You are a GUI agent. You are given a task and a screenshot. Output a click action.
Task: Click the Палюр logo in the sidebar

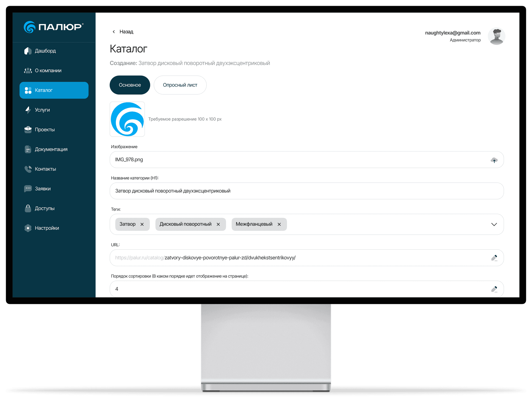[x=54, y=27]
